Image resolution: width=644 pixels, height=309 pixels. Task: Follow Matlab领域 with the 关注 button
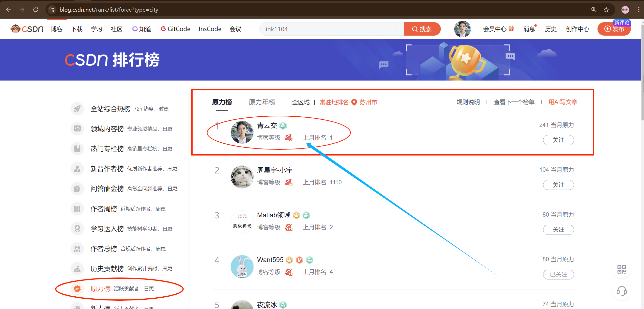click(x=558, y=229)
